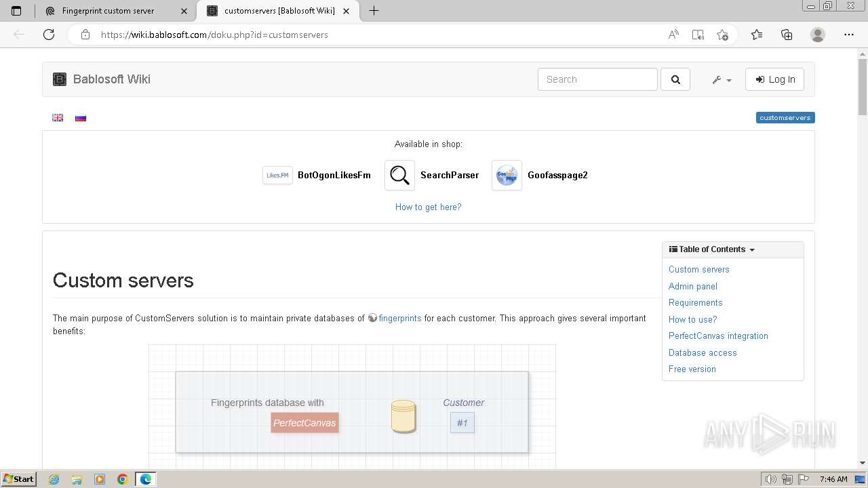Jump to the 'How to use?' section
Image resolution: width=868 pixels, height=488 pixels.
pyautogui.click(x=693, y=319)
